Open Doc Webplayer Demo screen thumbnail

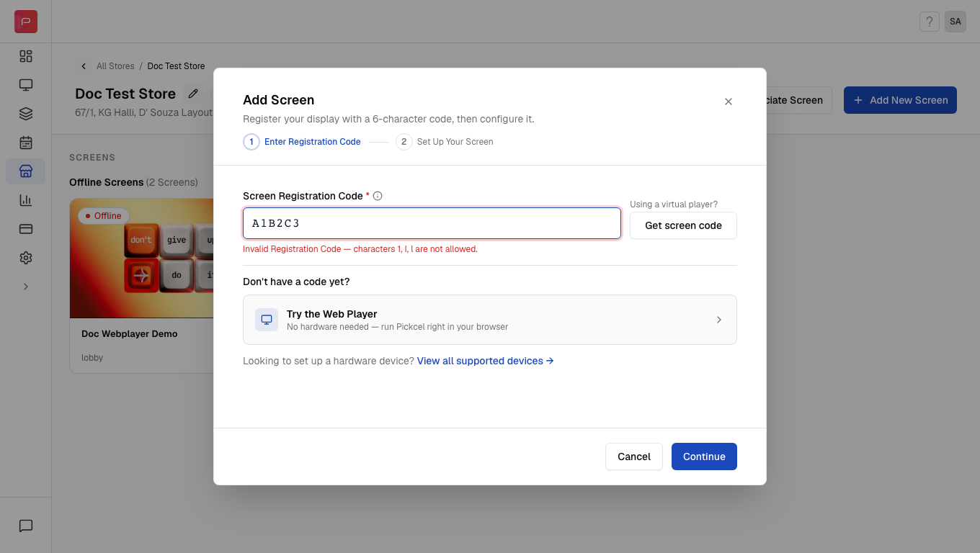142,258
